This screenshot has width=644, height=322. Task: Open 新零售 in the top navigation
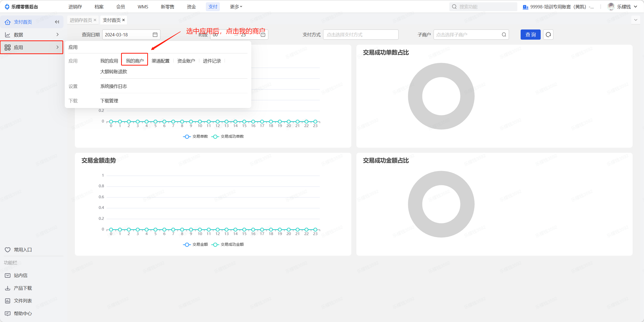coord(168,7)
